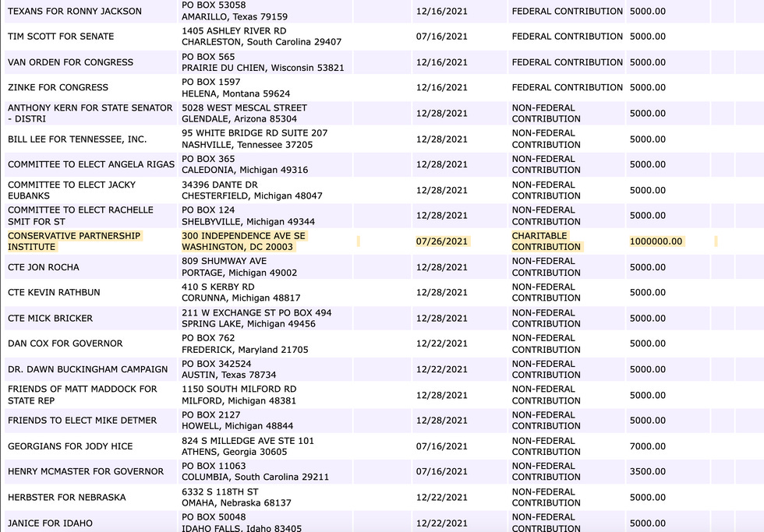This screenshot has height=532, width=764.
Task: Click highlighted CONSERVATIVE PARTNERSHIP INSTITUTE name
Action: point(74,241)
